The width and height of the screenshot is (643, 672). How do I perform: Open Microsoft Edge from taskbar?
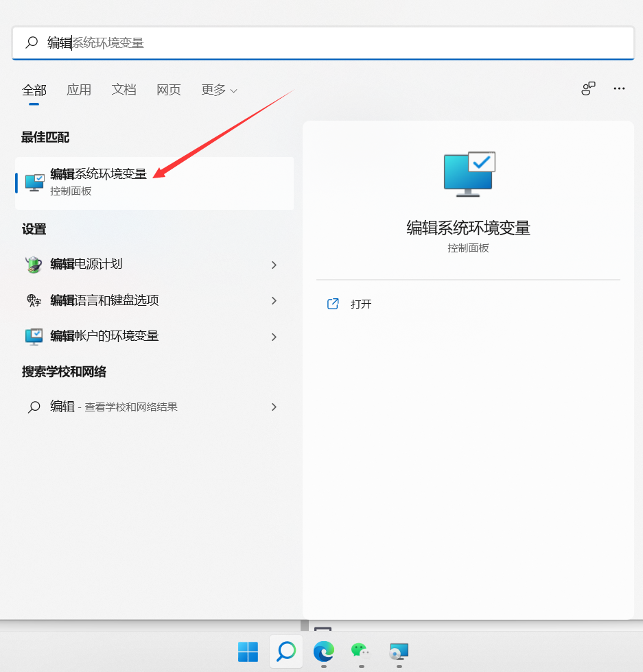pos(324,652)
